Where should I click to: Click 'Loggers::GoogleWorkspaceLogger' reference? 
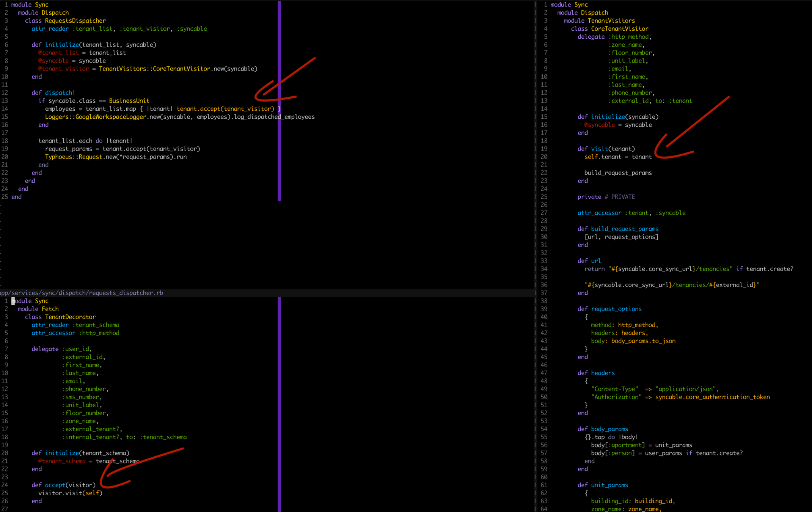[x=96, y=117]
